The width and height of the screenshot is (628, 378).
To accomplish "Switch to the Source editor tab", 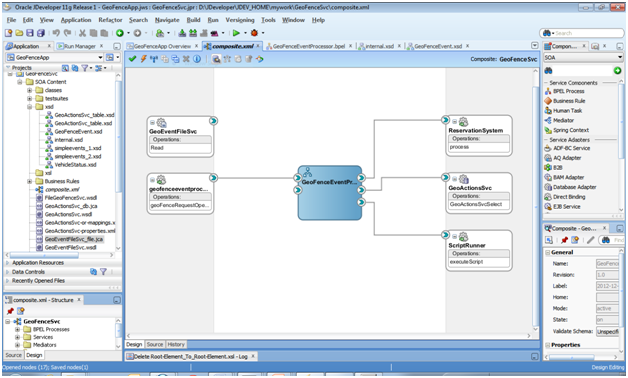I will (x=155, y=344).
